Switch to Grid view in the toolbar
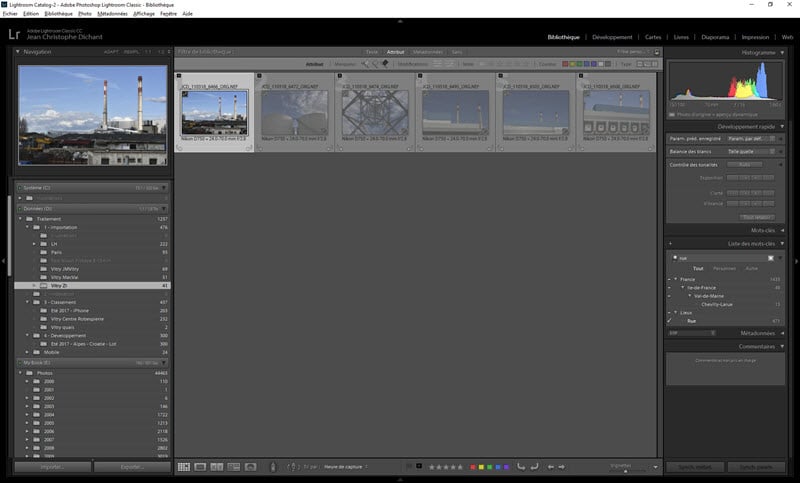800x483 pixels. [184, 467]
